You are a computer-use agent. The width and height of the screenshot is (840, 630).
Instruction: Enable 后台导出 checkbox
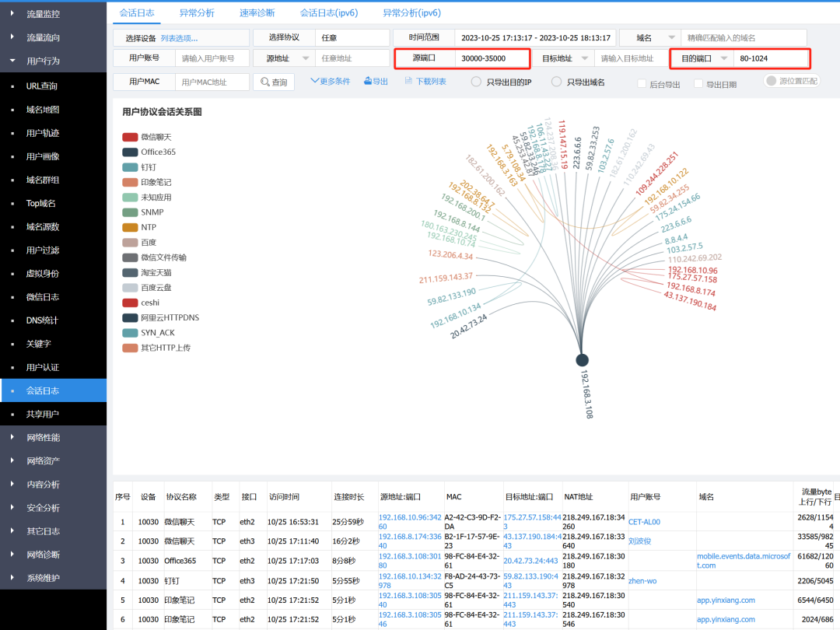point(641,83)
